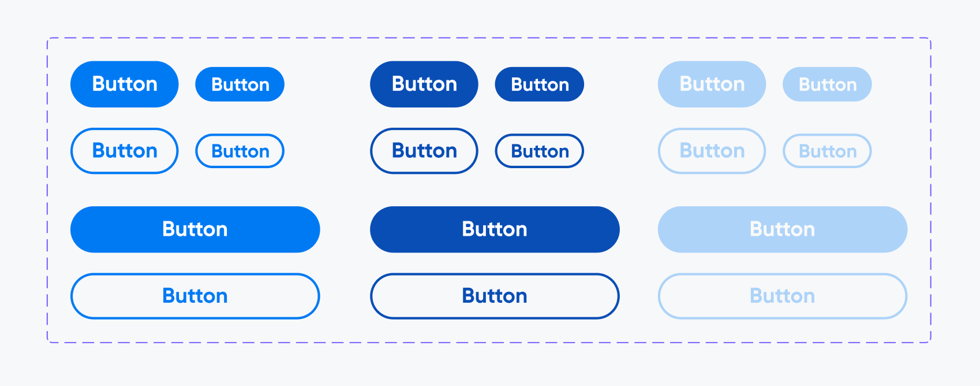Click the purple dashed frame border
Image resolution: width=980 pixels, height=386 pixels.
coord(489,38)
